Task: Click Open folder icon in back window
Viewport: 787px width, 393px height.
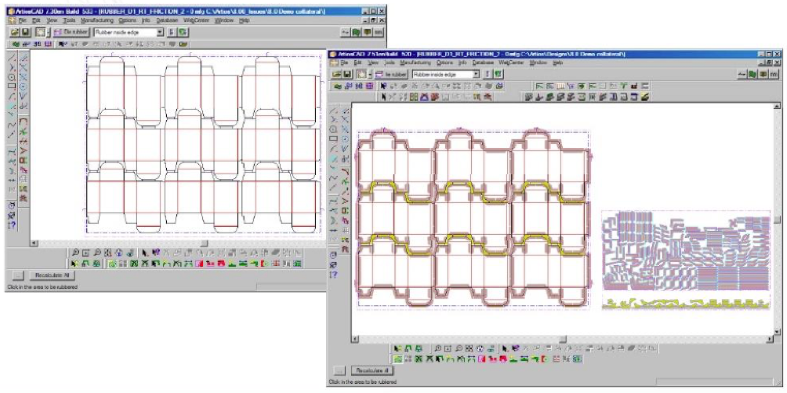Action: pos(15,32)
